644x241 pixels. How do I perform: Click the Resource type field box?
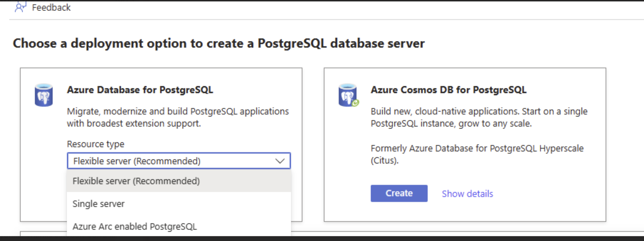(x=179, y=161)
